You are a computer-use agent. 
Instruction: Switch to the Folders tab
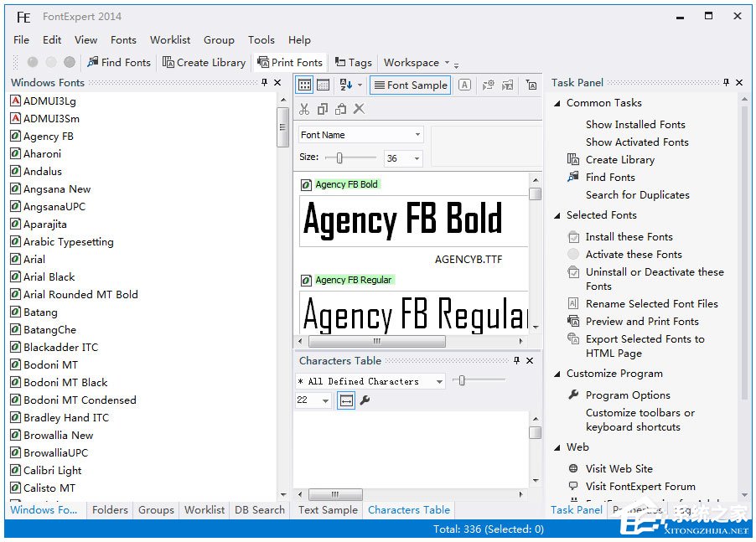tap(110, 509)
